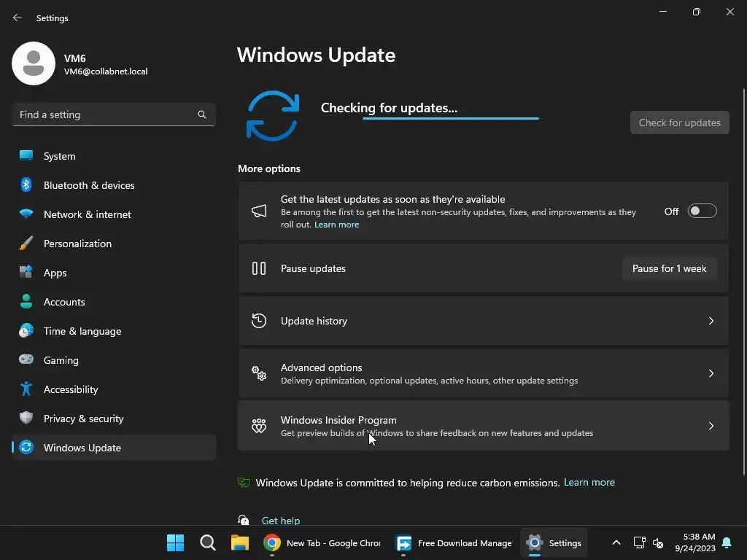Click the Update history clock icon
Image resolution: width=747 pixels, height=560 pixels.
tap(259, 321)
